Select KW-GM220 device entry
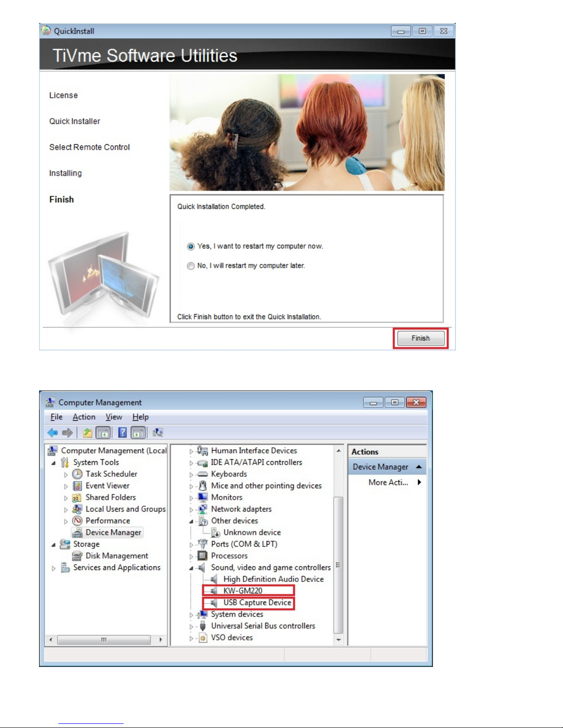The width and height of the screenshot is (563, 728). [x=243, y=591]
